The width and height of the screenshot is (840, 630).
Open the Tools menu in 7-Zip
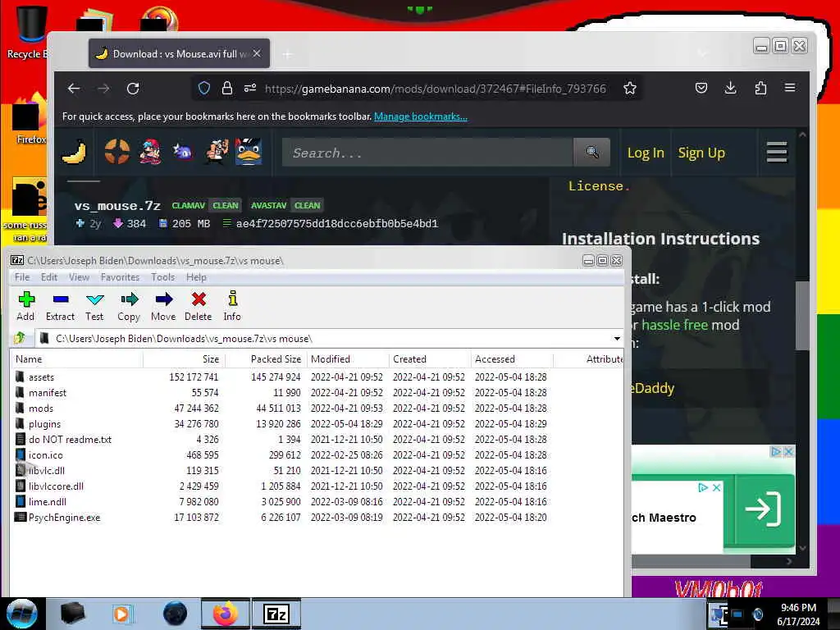(x=163, y=277)
